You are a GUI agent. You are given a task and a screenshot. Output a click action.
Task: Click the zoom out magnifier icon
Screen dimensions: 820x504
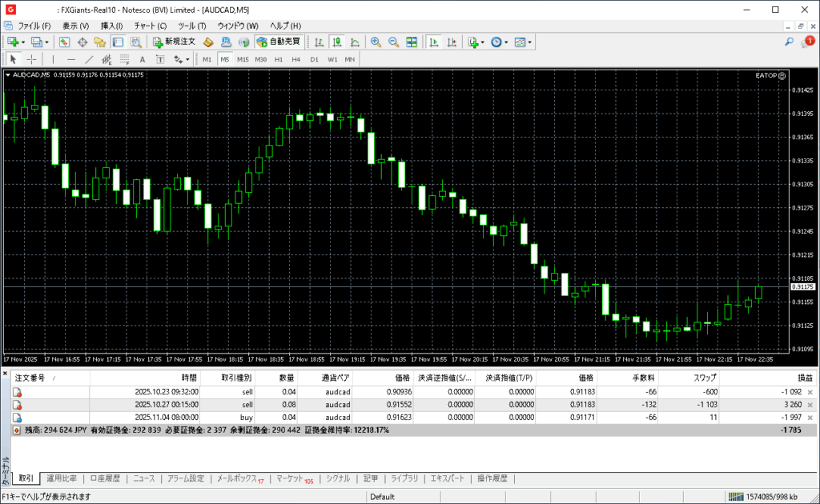393,42
